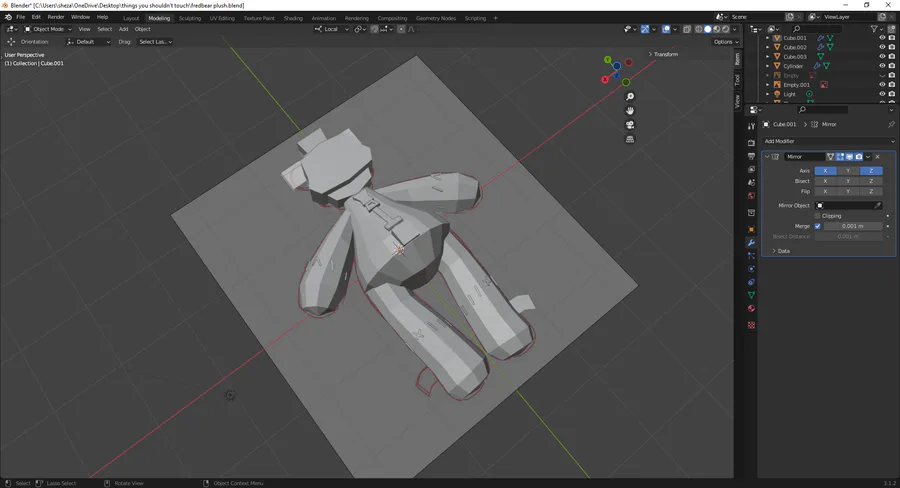Toggle Mirror Axis Z button
Screen dimensions: 900x488
pyautogui.click(x=871, y=171)
